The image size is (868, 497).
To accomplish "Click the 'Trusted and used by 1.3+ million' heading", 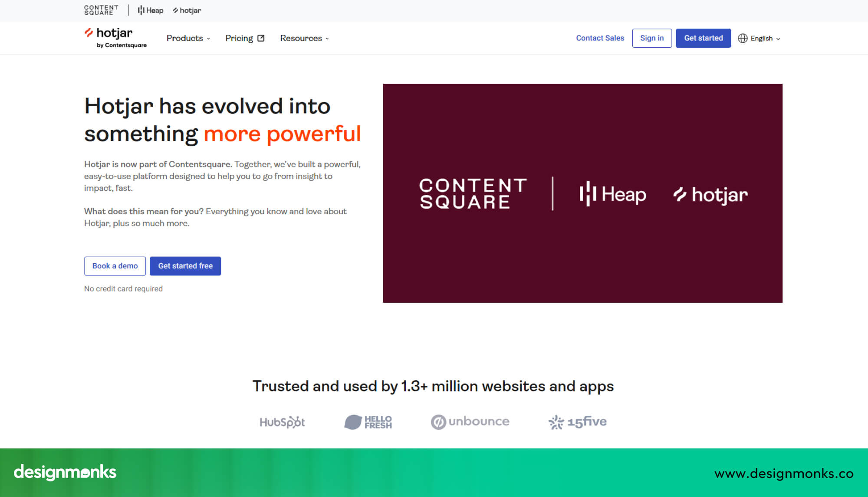I will [433, 386].
